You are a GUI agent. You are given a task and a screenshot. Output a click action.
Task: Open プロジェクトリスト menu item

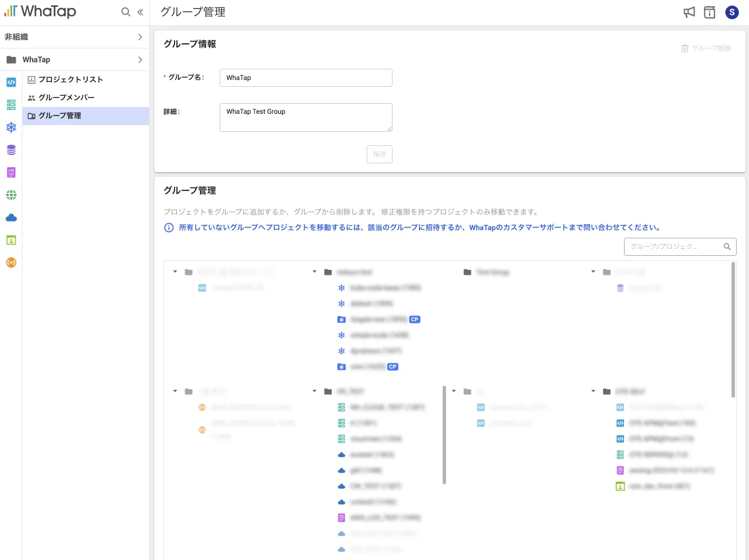tap(86, 79)
